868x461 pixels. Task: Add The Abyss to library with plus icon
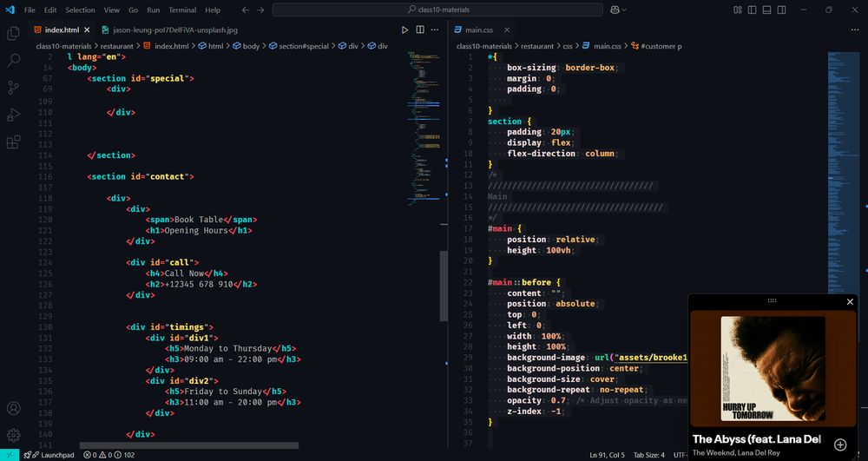[840, 445]
